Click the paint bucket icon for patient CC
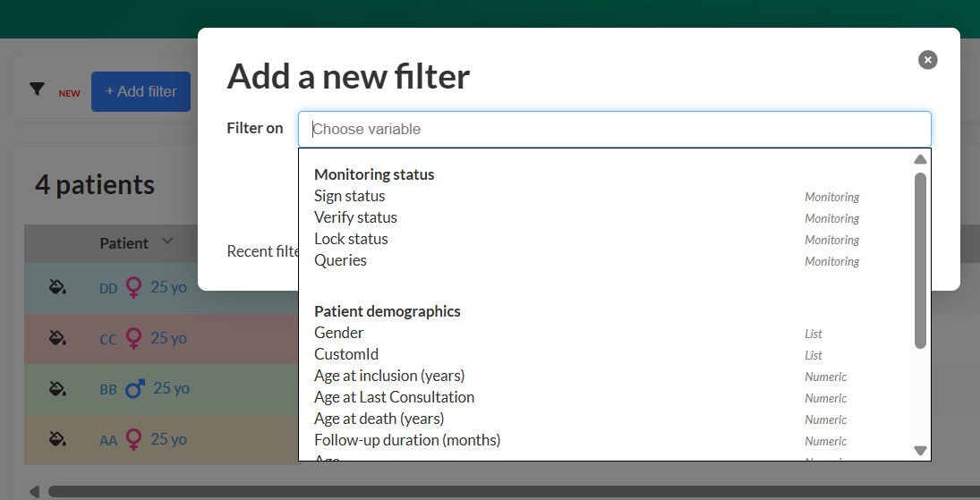Screen dimensions: 980x500 [57, 338]
